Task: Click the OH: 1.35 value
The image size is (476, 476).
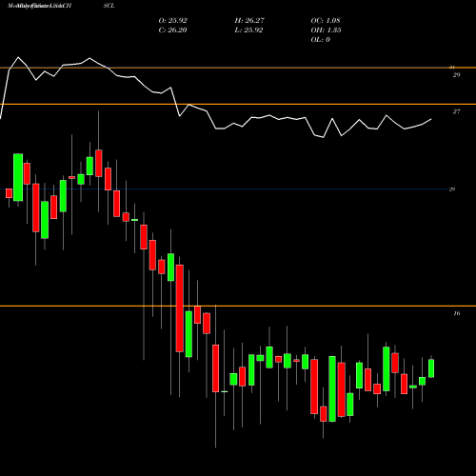Action: 326,30
